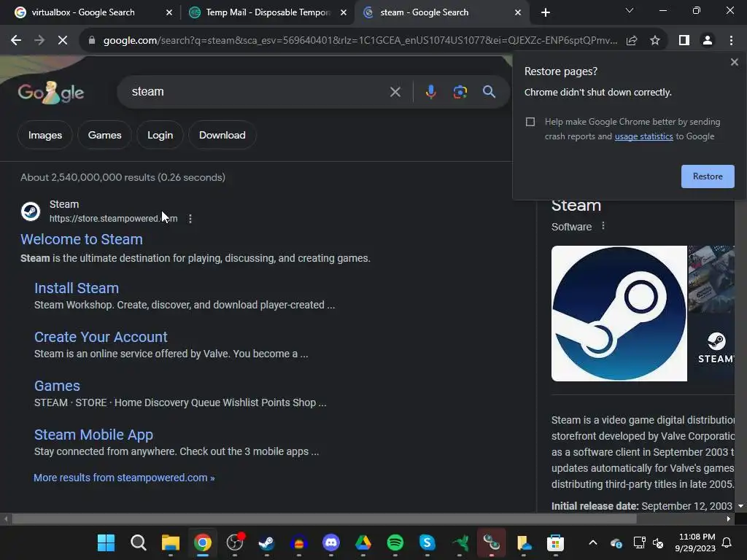Click the scroll down arrow
Screen dimensions: 747x560
[x=740, y=506]
